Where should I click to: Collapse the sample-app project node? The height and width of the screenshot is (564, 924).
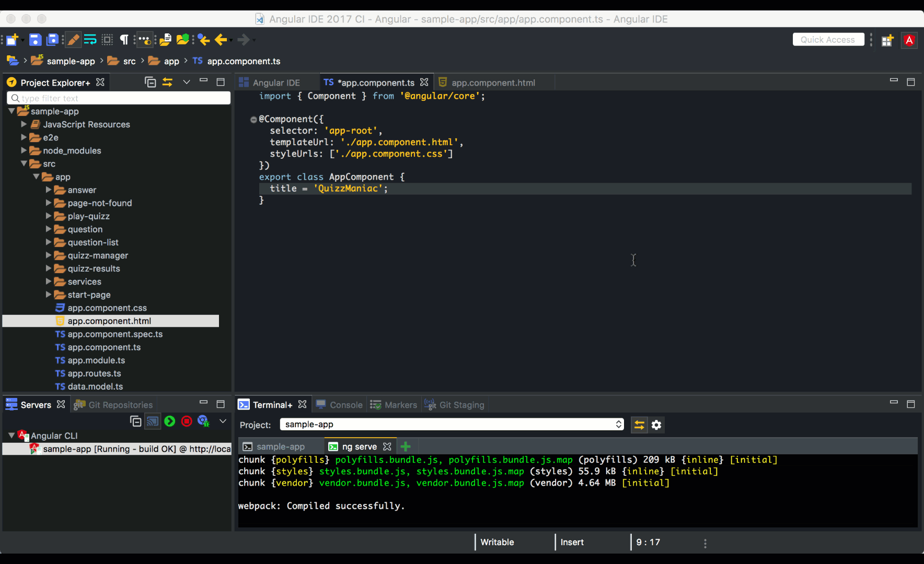pos(11,111)
